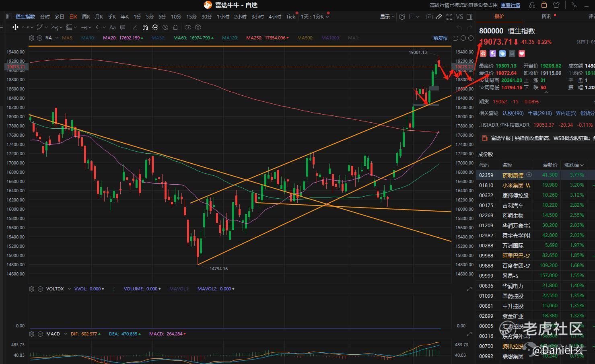The height and width of the screenshot is (364, 595).
Task: Open the 资讯 news tab
Action: 546,16
